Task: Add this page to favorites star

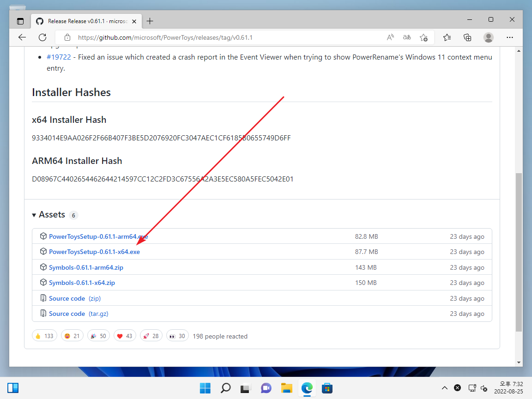Action: coord(423,37)
